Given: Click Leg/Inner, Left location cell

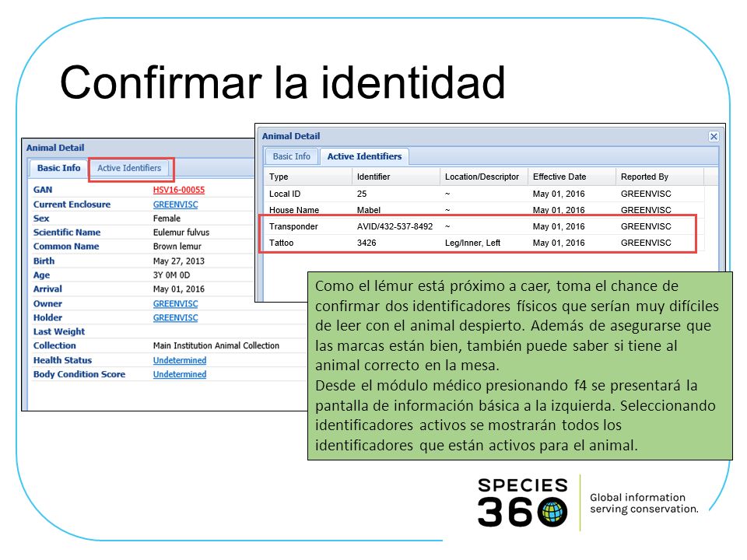Looking at the screenshot, I should point(472,243).
